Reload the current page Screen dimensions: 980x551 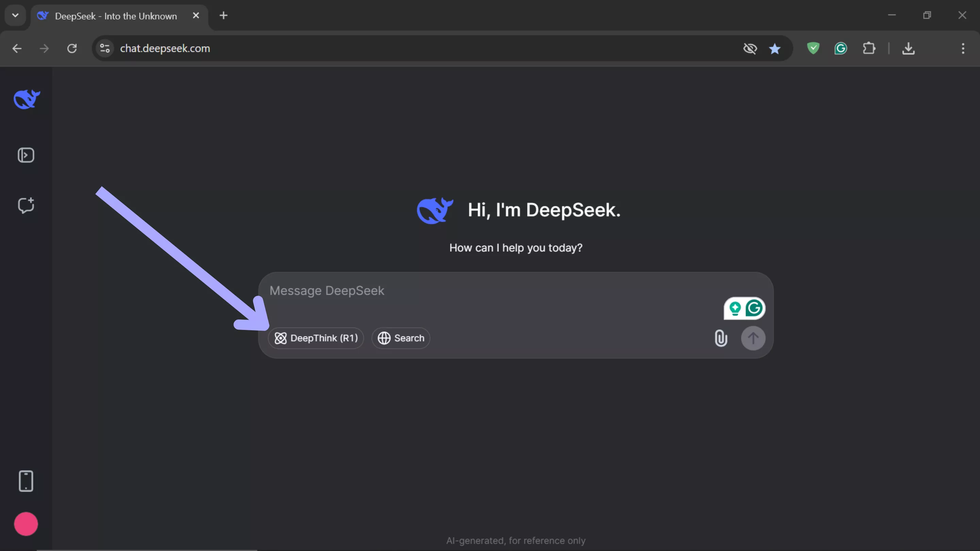(72, 48)
